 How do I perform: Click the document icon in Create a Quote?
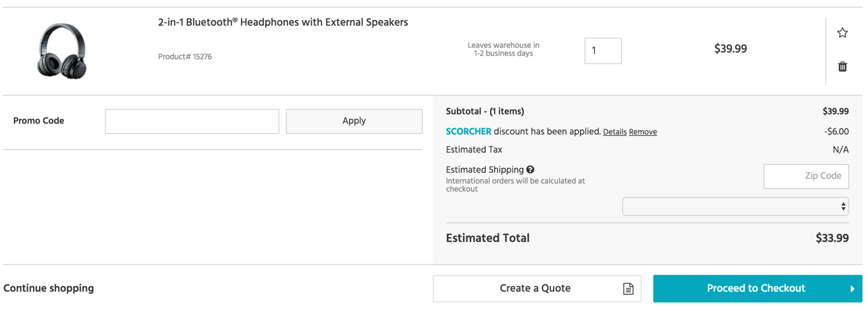coord(628,289)
